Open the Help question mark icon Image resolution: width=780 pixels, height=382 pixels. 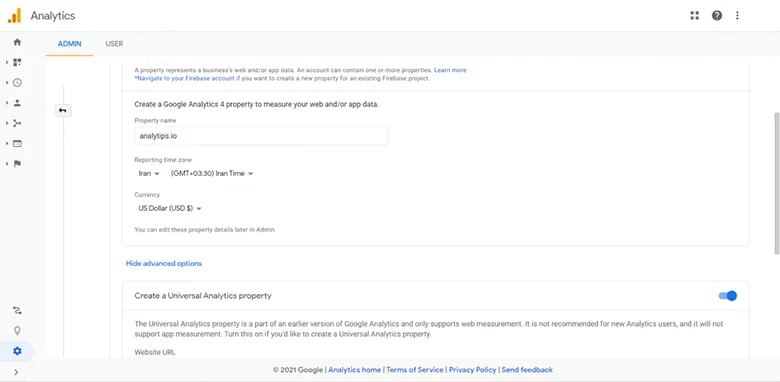(716, 15)
